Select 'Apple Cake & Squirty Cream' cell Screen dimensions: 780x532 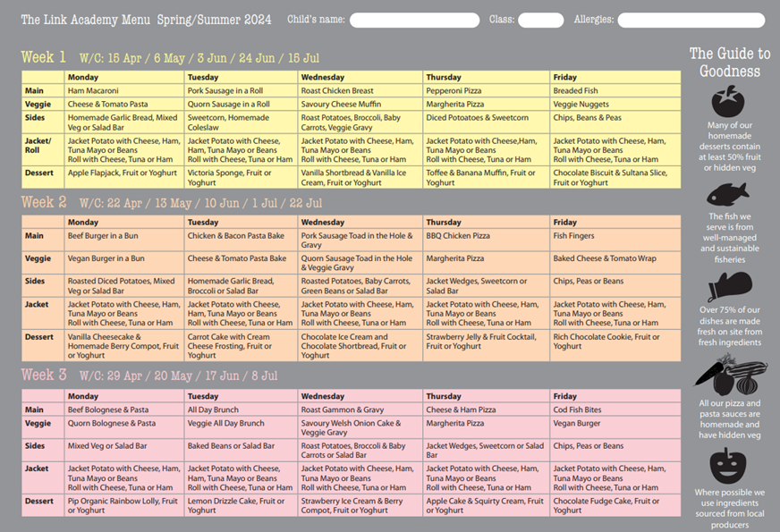(x=487, y=506)
